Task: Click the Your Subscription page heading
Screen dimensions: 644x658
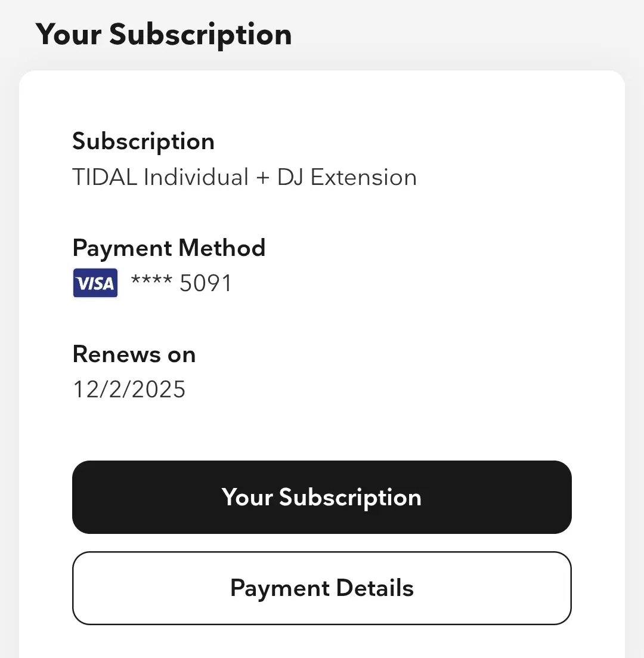Action: (163, 35)
